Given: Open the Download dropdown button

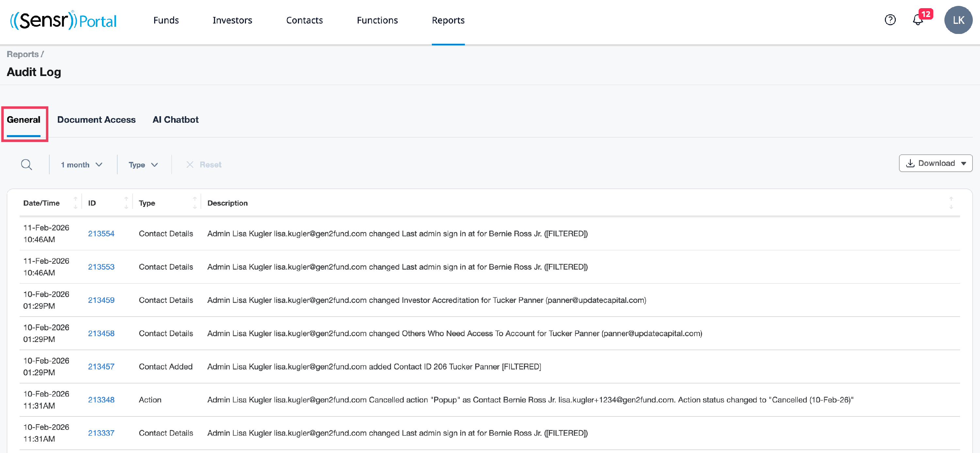Looking at the screenshot, I should (936, 163).
